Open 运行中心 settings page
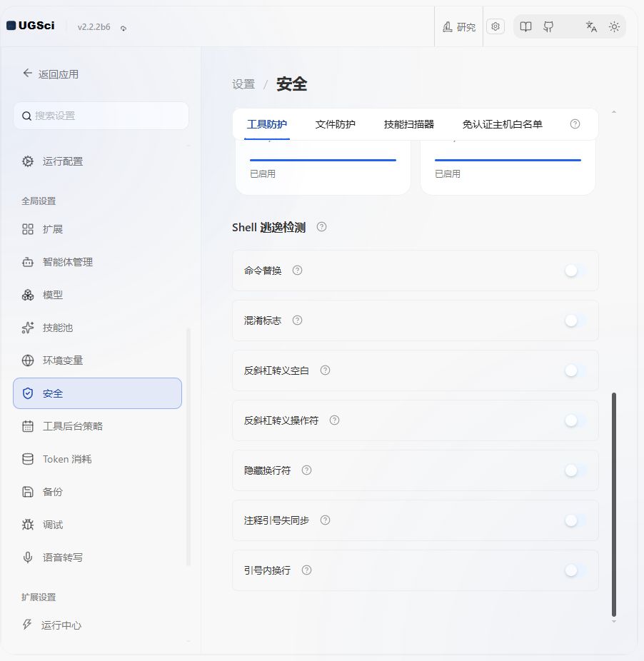The height and width of the screenshot is (661, 644). click(97, 625)
